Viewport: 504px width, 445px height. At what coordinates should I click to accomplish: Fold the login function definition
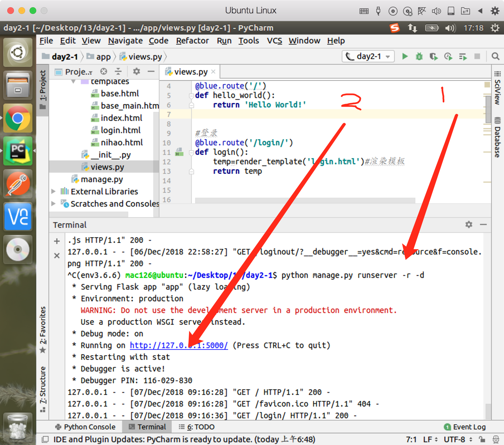(191, 153)
